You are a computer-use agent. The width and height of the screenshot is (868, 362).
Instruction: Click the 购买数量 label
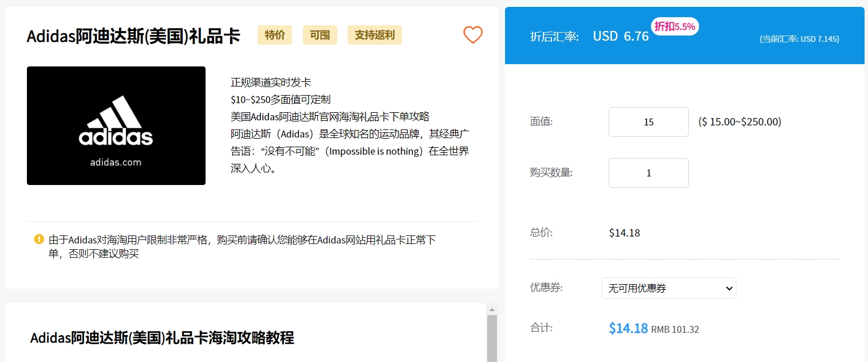tap(551, 173)
